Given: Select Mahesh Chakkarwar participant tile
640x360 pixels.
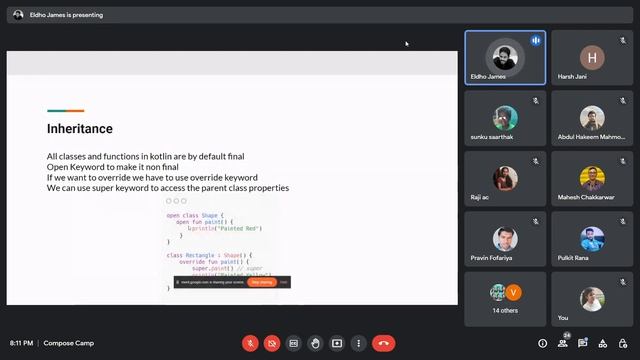Looking at the screenshot, I should tap(592, 178).
